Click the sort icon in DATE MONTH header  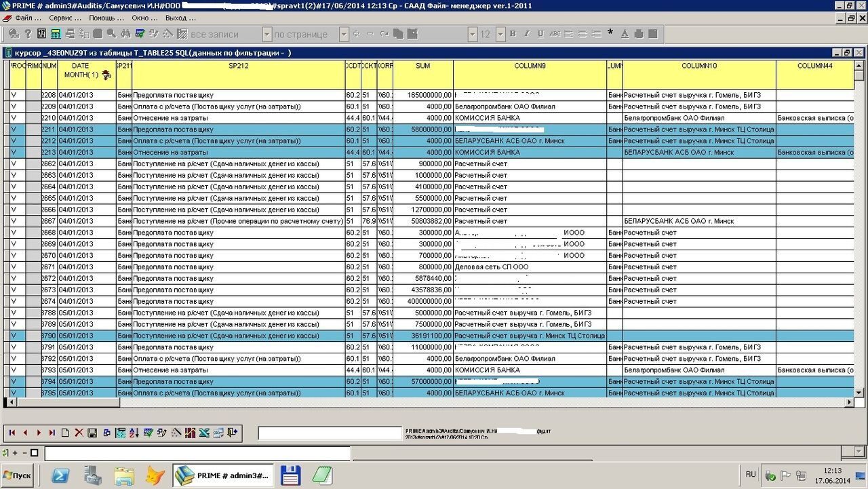point(106,75)
